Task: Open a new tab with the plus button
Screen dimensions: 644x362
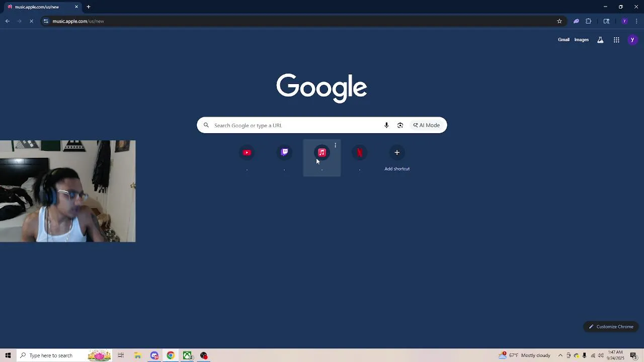Action: 88,7
